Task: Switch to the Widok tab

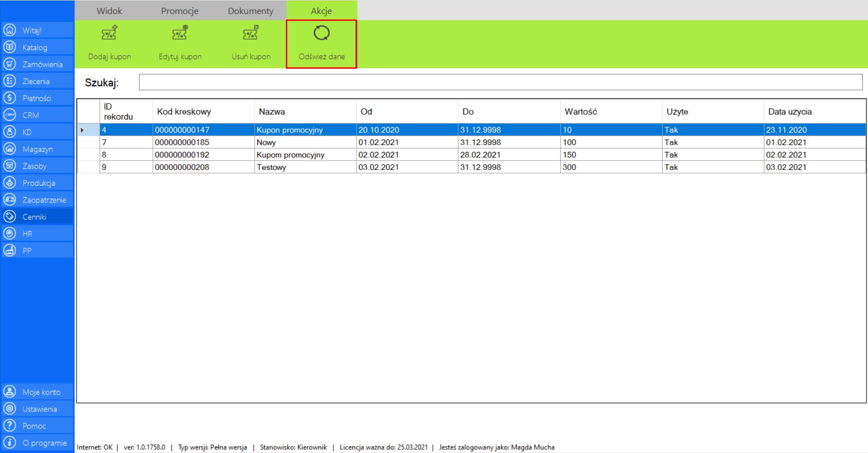Action: tap(109, 11)
